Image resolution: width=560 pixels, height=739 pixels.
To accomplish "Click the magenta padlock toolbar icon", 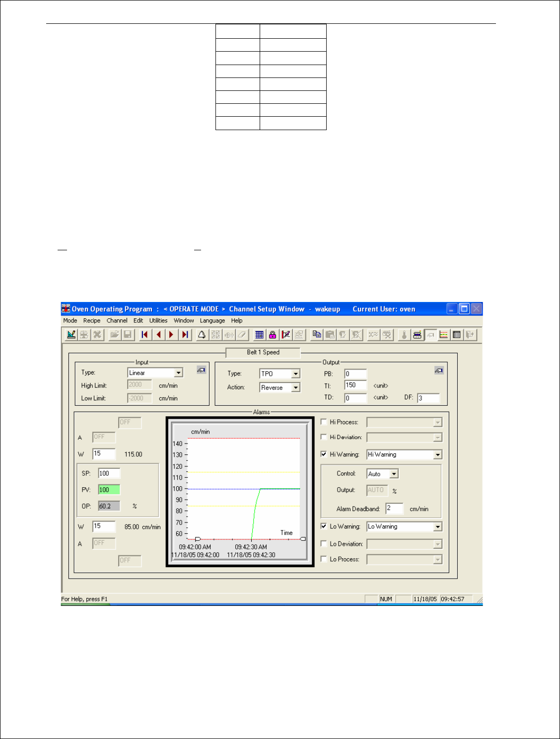I will [x=273, y=335].
